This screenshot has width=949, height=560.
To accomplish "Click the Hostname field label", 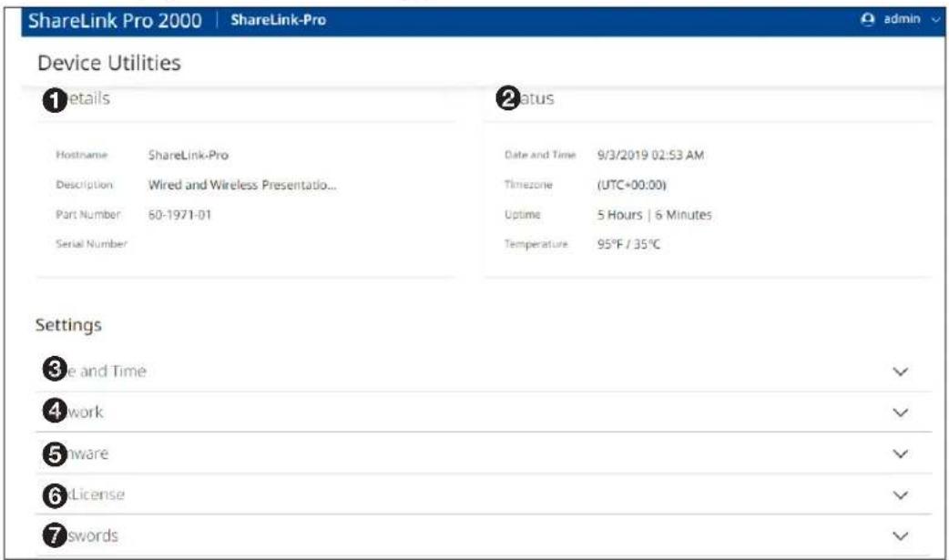I will click(x=82, y=155).
